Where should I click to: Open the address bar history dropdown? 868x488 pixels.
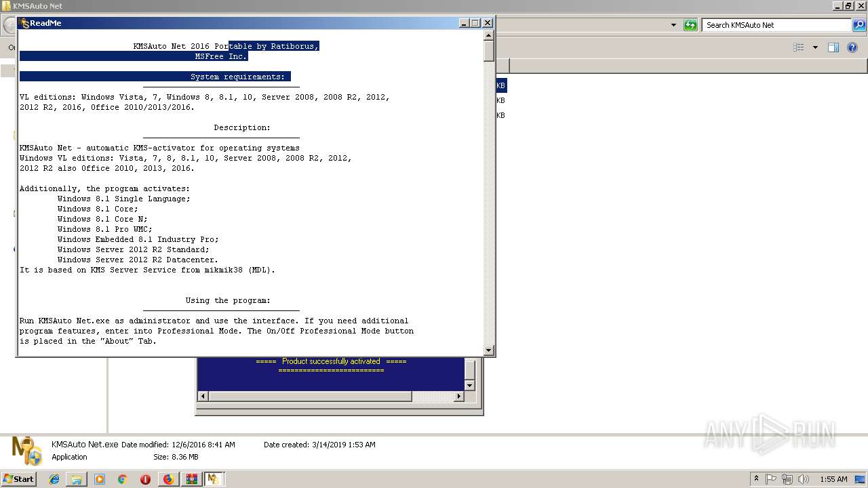(673, 25)
